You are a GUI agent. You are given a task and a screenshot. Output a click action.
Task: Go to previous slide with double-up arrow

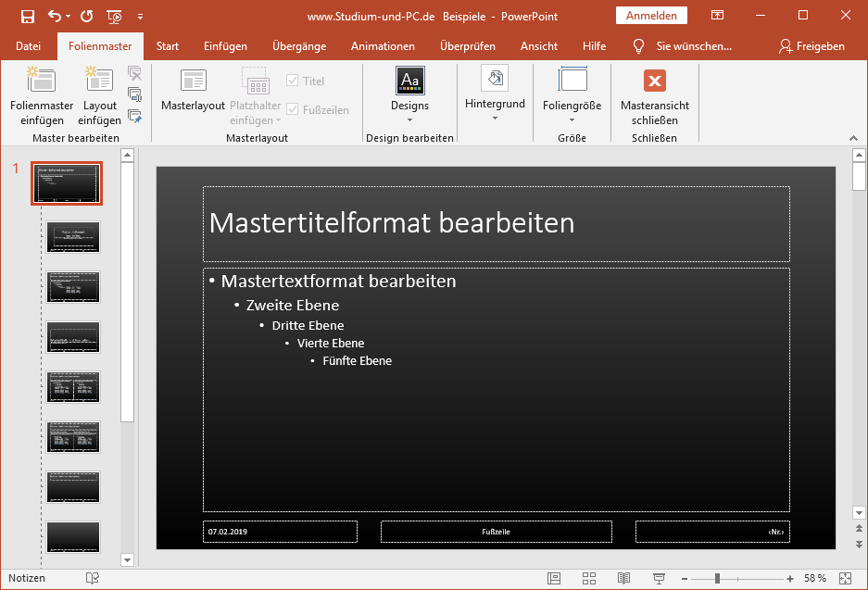pyautogui.click(x=859, y=528)
